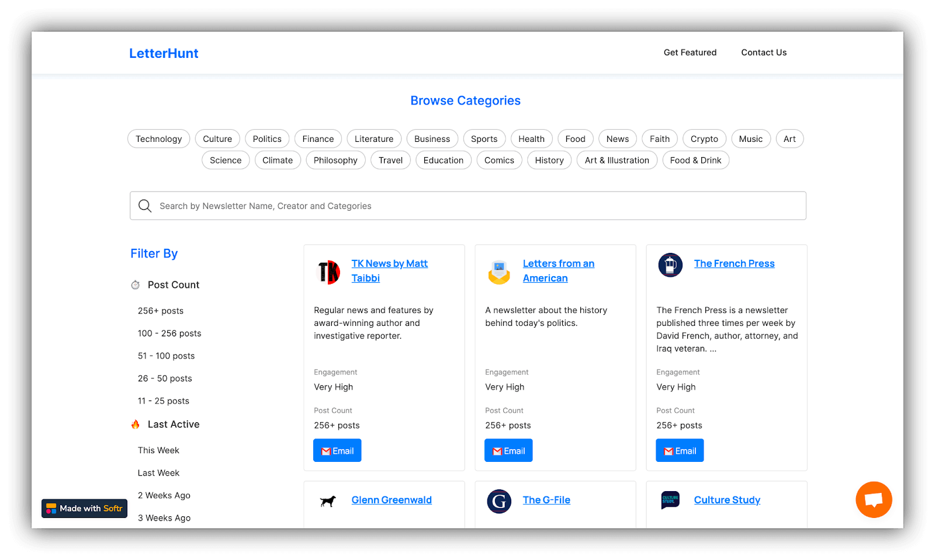Select the 256+ posts filter
935x560 pixels.
[160, 310]
